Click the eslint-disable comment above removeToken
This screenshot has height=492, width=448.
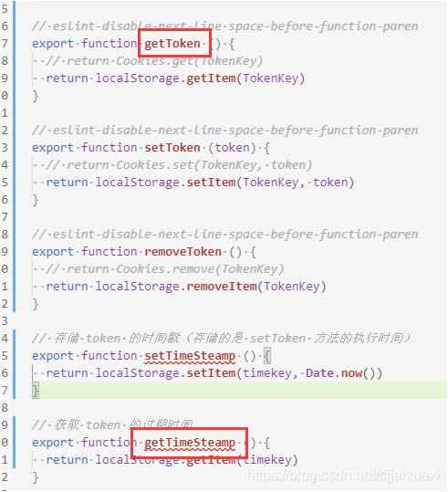[x=225, y=235]
